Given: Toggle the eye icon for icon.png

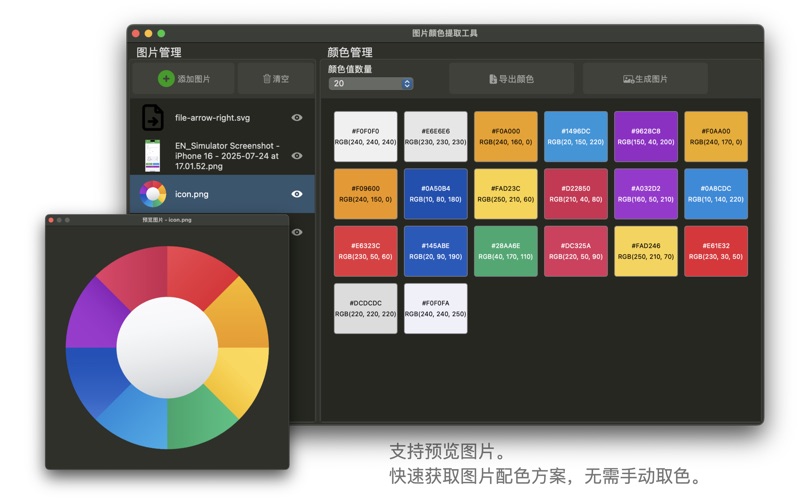Looking at the screenshot, I should [x=297, y=194].
